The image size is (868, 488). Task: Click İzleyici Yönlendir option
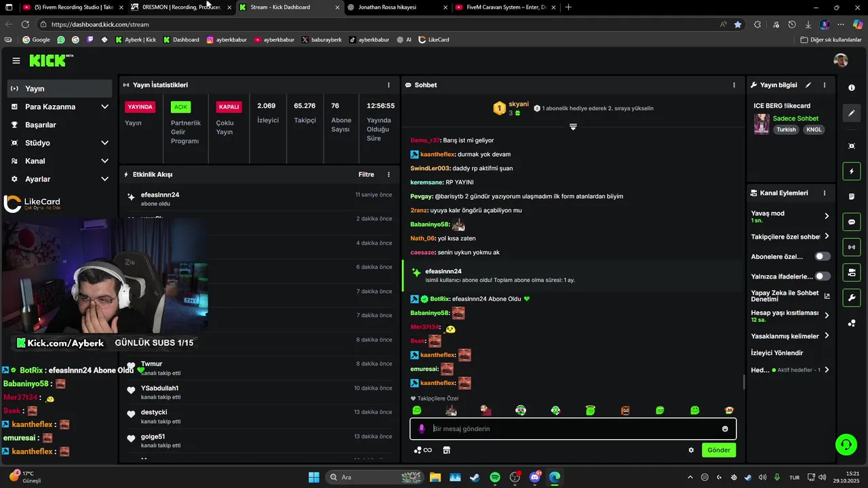tap(777, 353)
